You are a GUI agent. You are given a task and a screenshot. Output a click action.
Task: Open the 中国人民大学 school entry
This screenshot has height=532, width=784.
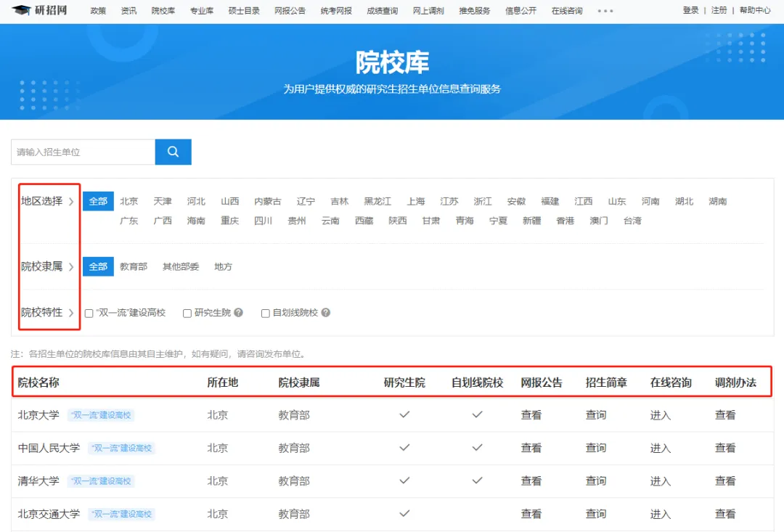[x=49, y=448]
